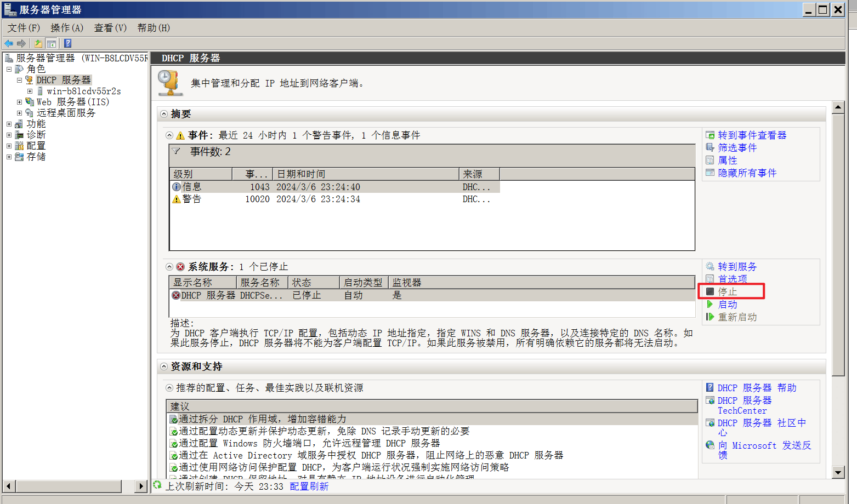Open the 查看(V) menu
Screen dimensions: 857x504
coord(110,28)
